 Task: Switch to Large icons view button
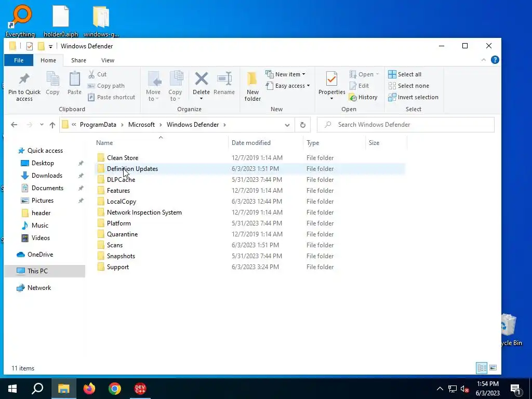pyautogui.click(x=493, y=368)
